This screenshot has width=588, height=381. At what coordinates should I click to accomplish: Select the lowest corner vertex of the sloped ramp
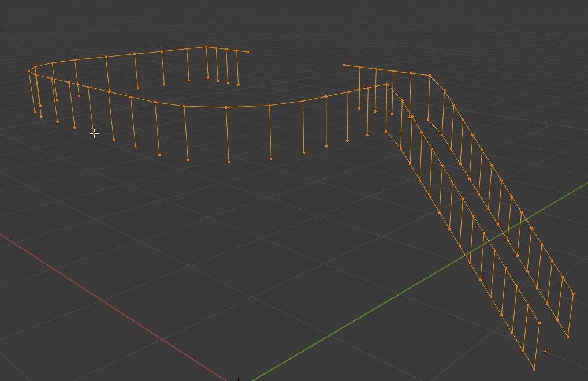point(534,369)
